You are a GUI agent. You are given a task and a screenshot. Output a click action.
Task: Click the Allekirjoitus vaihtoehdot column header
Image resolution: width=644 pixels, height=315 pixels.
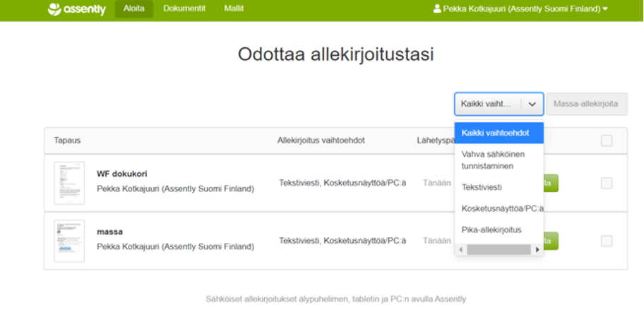click(321, 141)
